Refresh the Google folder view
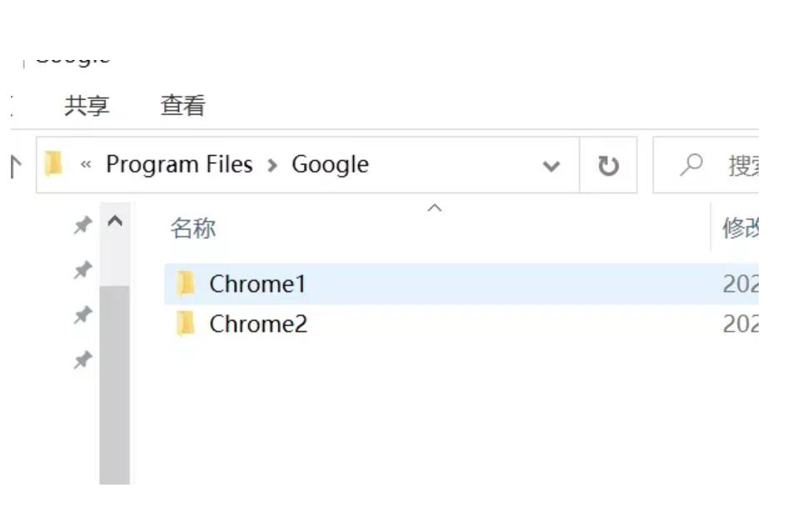This screenshot has height=517, width=812. point(609,166)
